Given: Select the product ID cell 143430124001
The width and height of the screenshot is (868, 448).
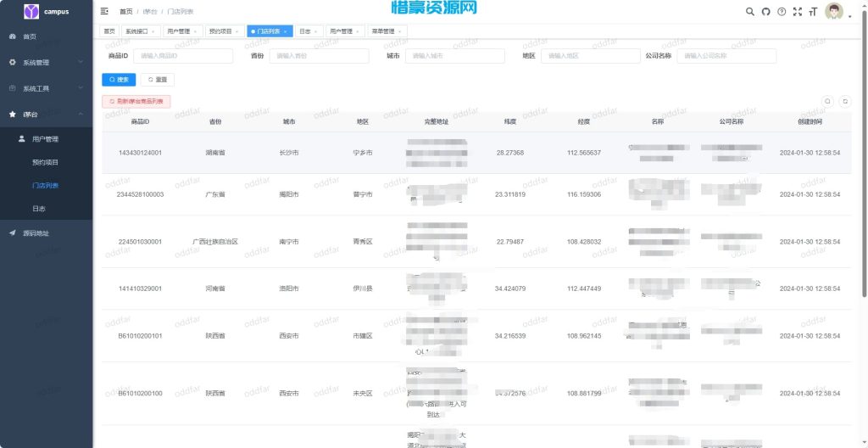Looking at the screenshot, I should (140, 153).
